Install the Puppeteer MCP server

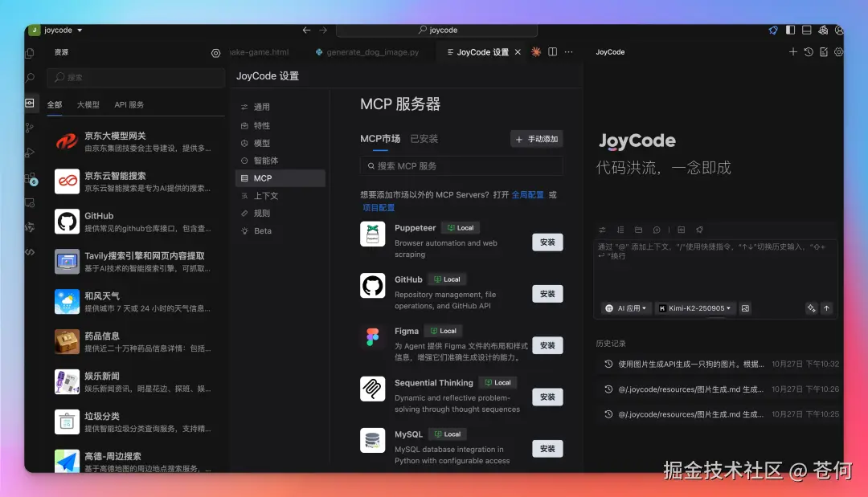(x=547, y=242)
